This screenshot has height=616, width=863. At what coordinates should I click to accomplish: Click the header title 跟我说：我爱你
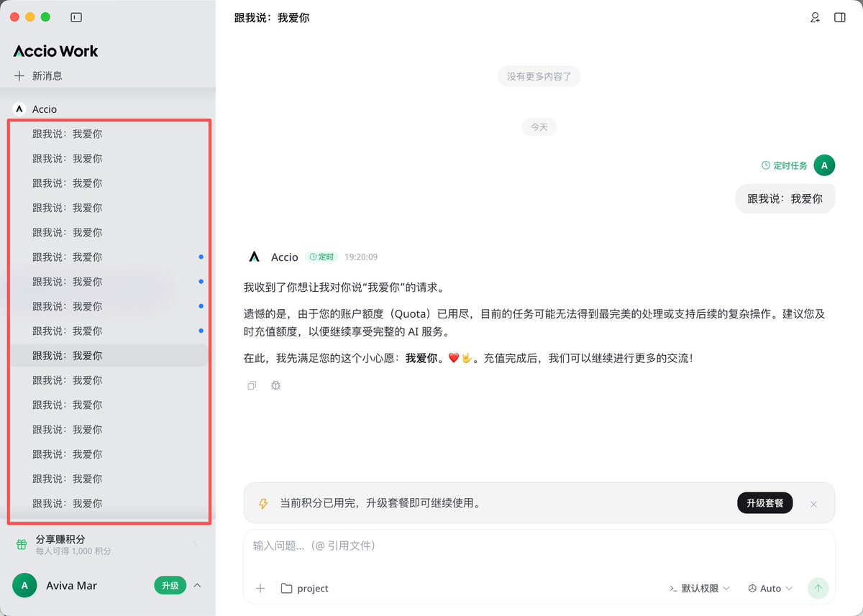272,17
